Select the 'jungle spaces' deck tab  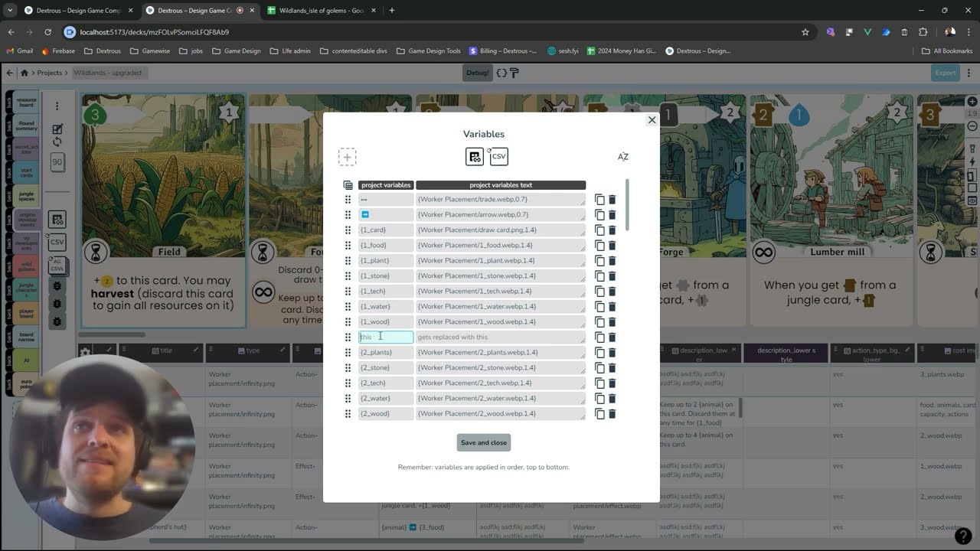(x=26, y=195)
